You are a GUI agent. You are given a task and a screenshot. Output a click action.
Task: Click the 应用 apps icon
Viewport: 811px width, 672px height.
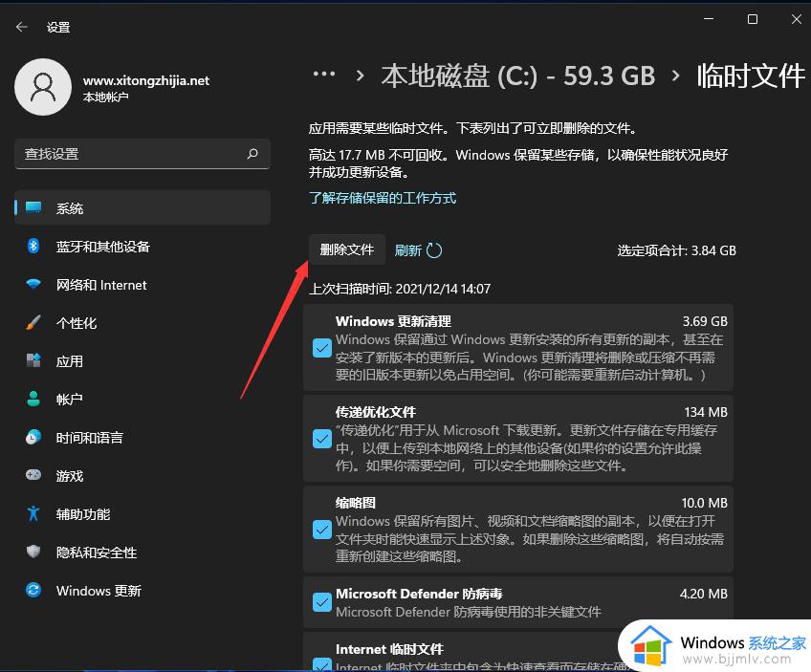point(33,360)
